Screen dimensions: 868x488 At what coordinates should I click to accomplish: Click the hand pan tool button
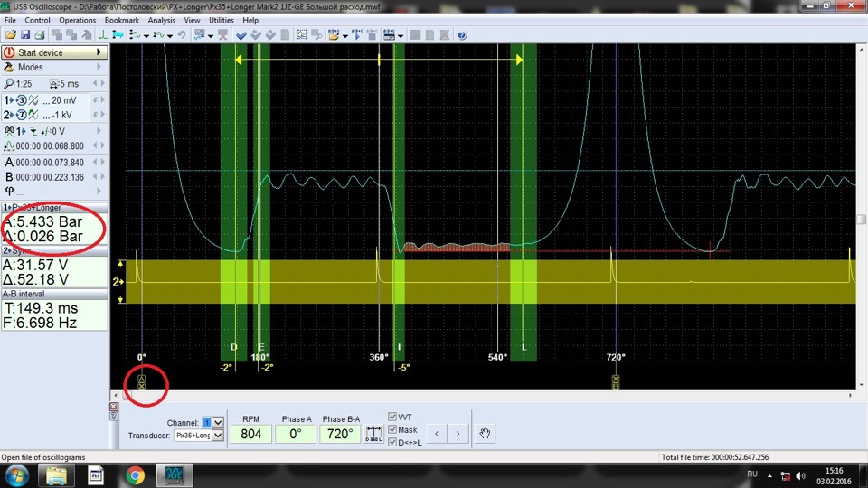[485, 435]
